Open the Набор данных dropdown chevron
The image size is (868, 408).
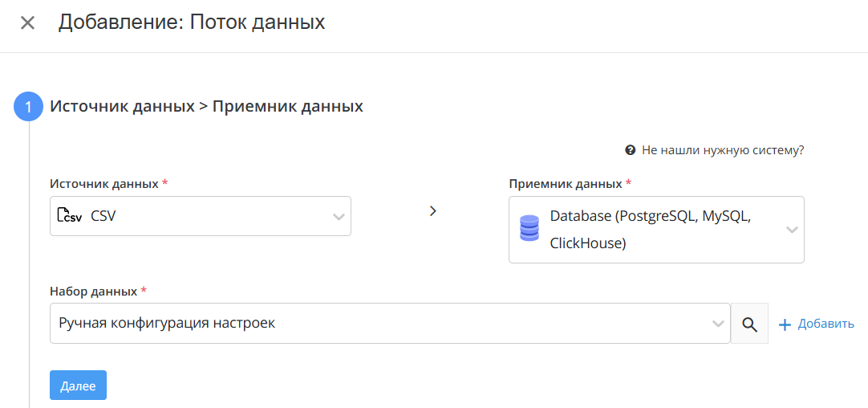718,324
